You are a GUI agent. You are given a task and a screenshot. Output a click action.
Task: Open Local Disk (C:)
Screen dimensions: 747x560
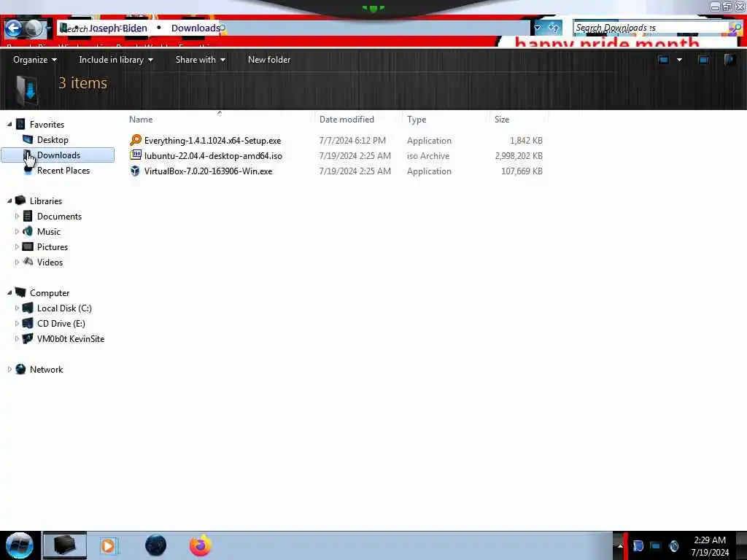click(64, 308)
